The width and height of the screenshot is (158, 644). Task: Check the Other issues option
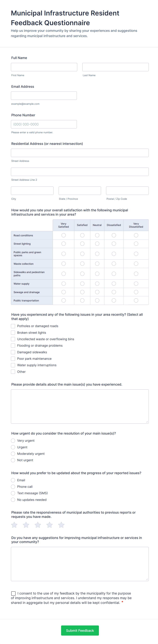click(13, 371)
